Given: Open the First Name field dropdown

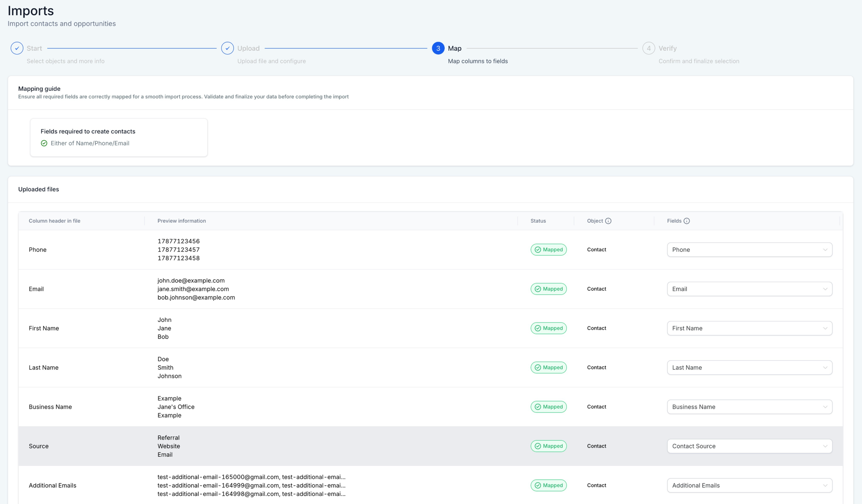Looking at the screenshot, I should (x=749, y=328).
